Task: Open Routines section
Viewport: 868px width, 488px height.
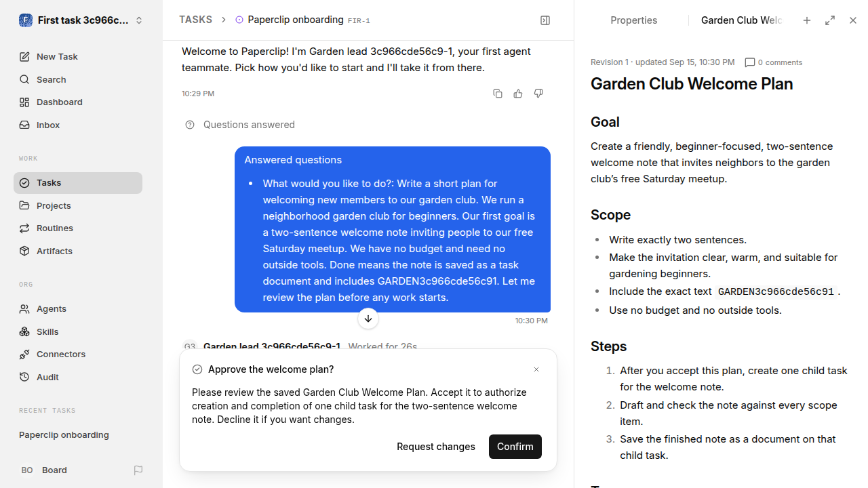Action: [78, 228]
